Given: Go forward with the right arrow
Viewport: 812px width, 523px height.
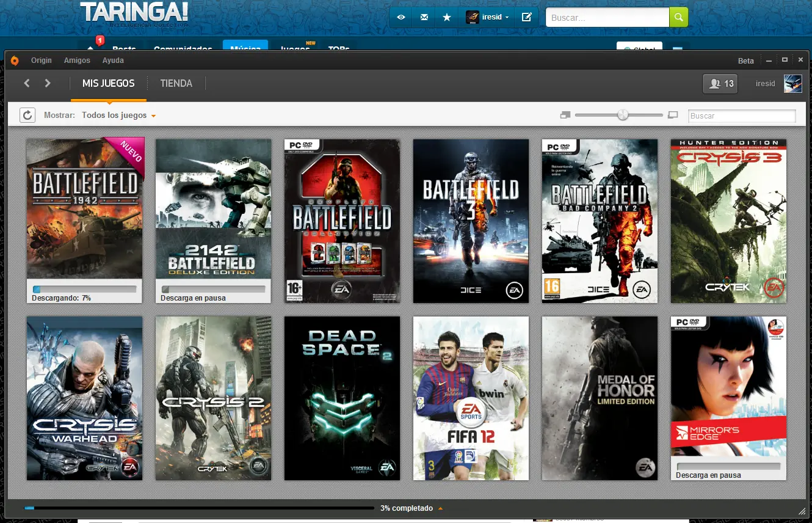Looking at the screenshot, I should pyautogui.click(x=48, y=83).
